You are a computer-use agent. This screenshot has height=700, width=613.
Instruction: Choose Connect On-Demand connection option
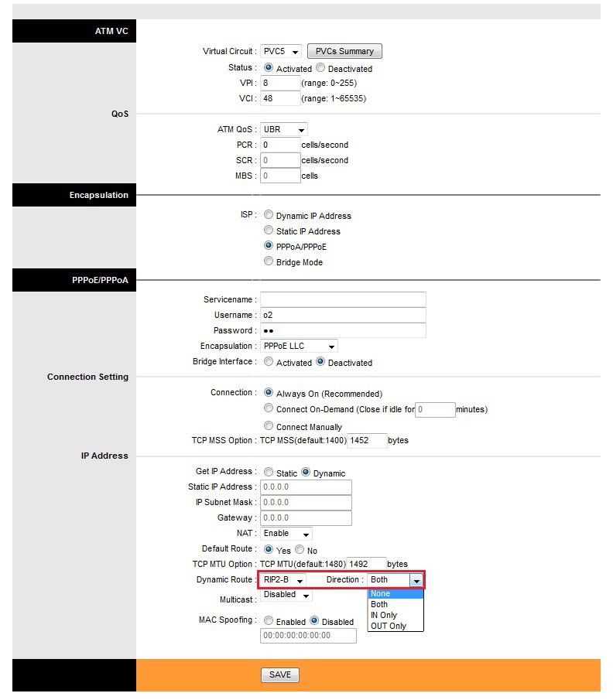tap(268, 408)
